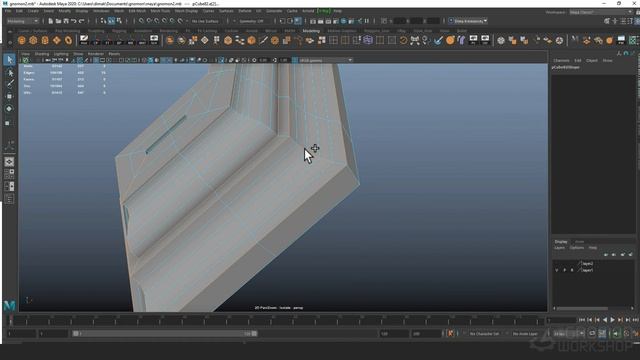Activate the Rotate tool in toolbox
640x360 pixels.
pyautogui.click(x=10, y=109)
